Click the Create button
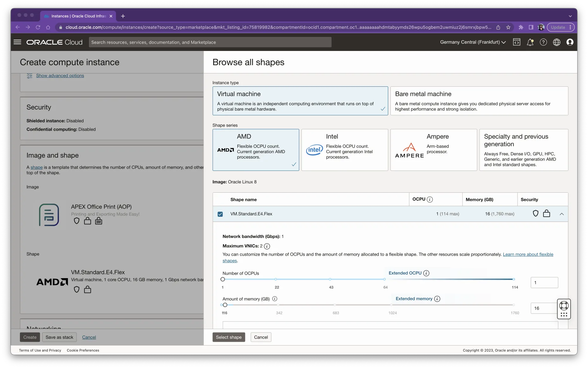Image resolution: width=588 pixels, height=368 pixels. (30, 337)
